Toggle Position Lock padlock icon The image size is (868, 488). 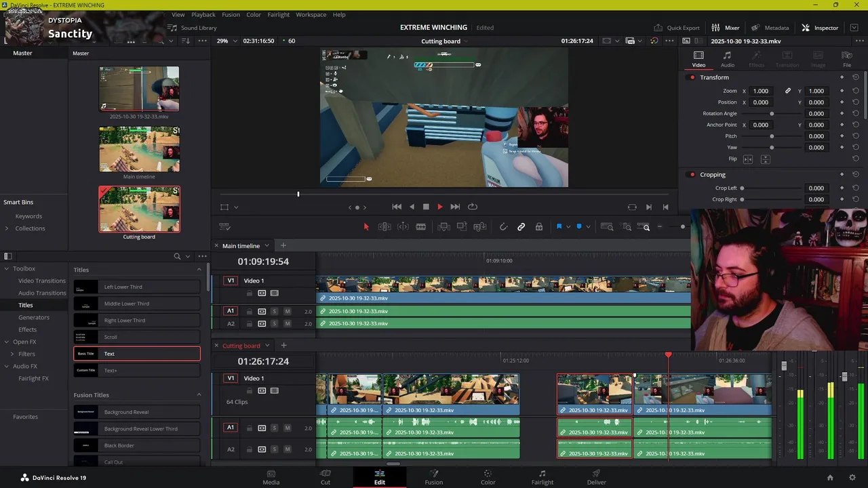539,227
